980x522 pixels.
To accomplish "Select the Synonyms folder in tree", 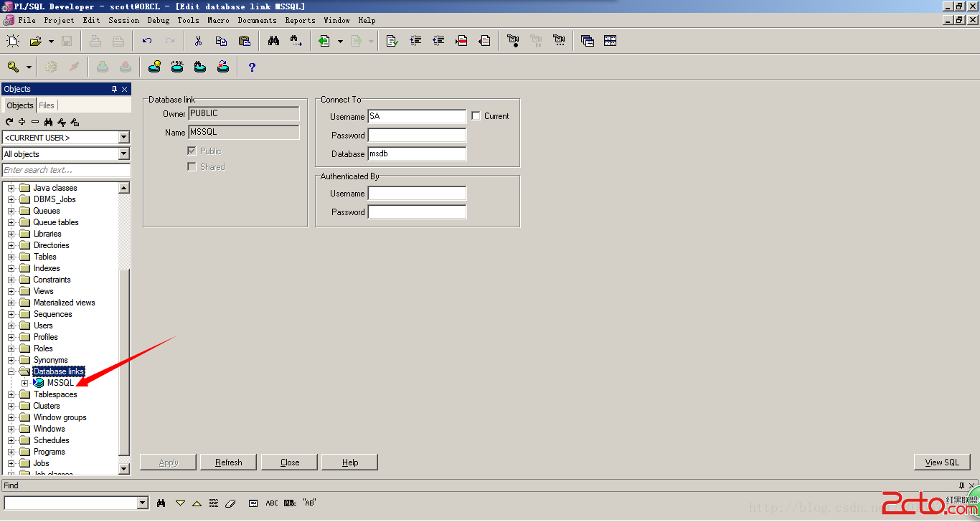I will 50,360.
